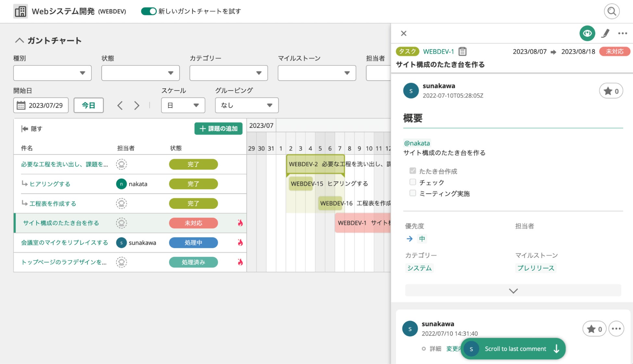Toggle 新しいガントチャートを試す switch
The width and height of the screenshot is (633, 364).
click(x=149, y=11)
